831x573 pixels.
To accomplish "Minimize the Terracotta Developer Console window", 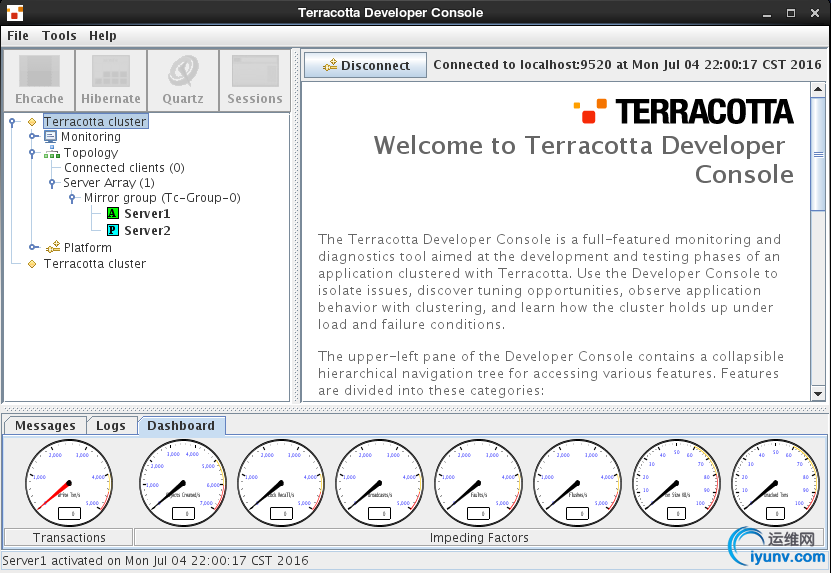I will (x=767, y=13).
